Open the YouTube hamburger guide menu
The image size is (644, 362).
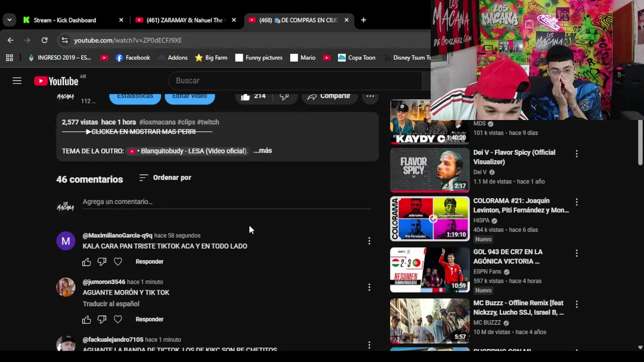[x=17, y=80]
